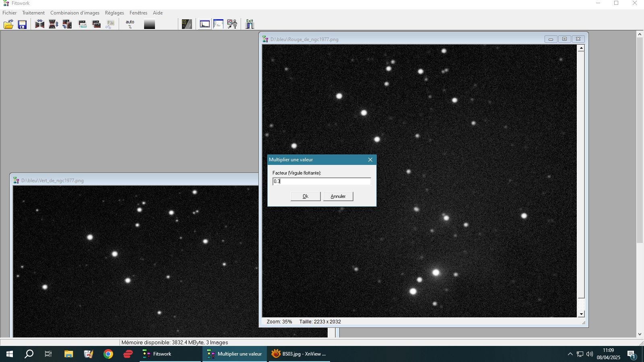Image resolution: width=644 pixels, height=362 pixels.
Task: Open the Réglages menu
Action: click(x=114, y=13)
